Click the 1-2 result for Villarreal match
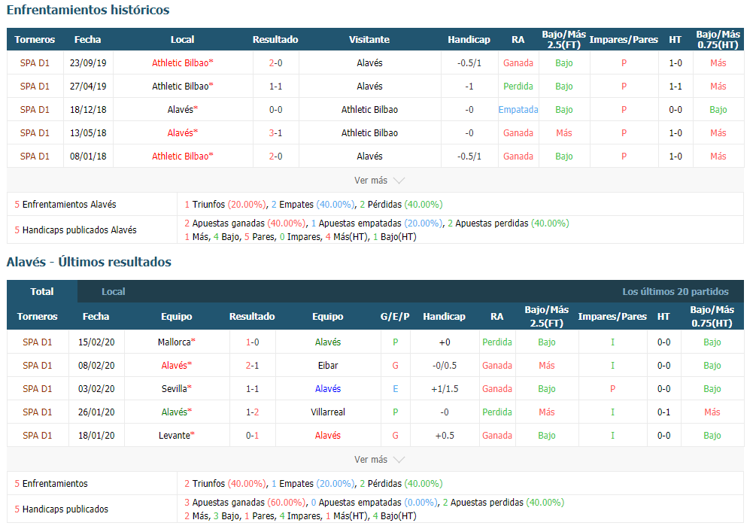This screenshot has height=532, width=756. (252, 412)
